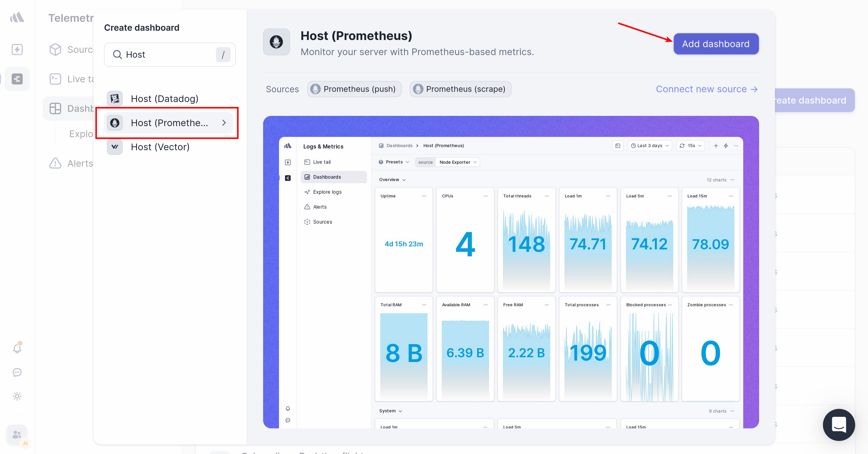Open the Presets dropdown
The image size is (868, 454).
[x=394, y=162]
